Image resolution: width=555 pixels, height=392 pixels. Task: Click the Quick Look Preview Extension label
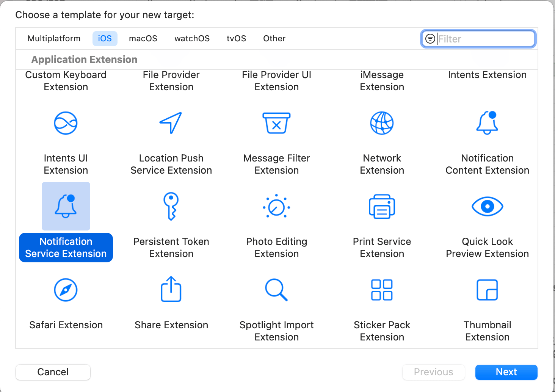[488, 248]
